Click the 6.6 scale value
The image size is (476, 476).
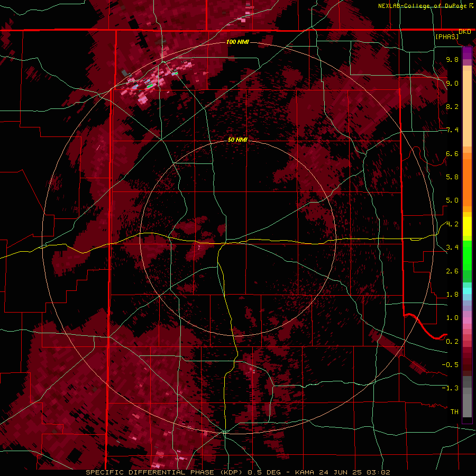pyautogui.click(x=452, y=153)
